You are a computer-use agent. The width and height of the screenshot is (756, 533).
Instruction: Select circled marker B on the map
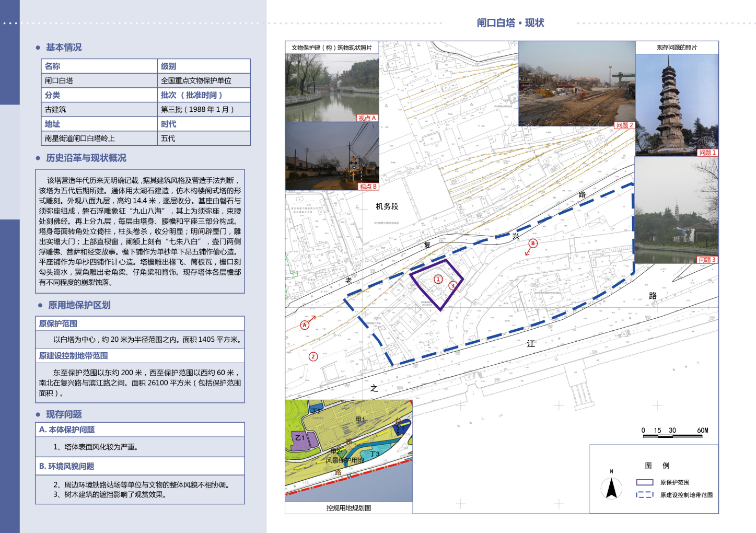tap(533, 243)
